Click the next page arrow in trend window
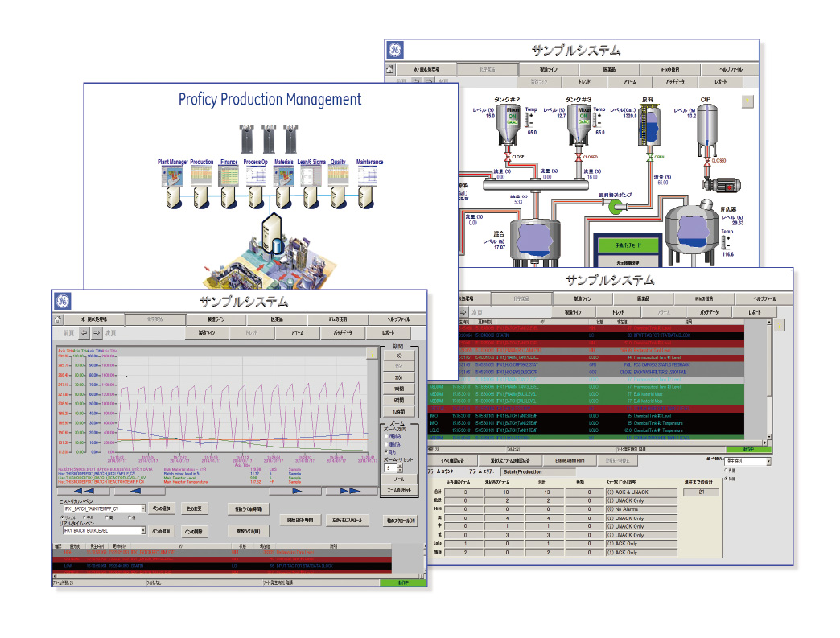 point(97,332)
